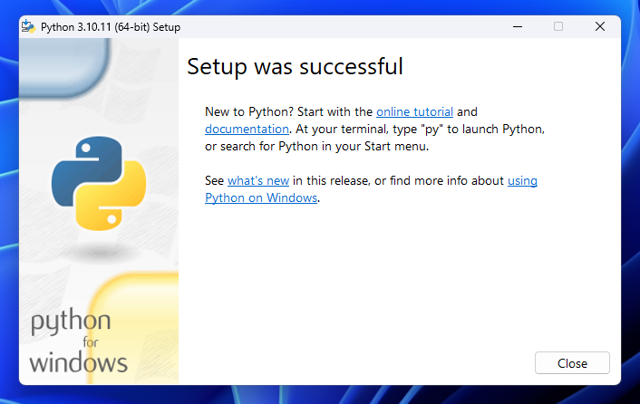Open the documentation link
The image size is (640, 404).
[x=247, y=129]
